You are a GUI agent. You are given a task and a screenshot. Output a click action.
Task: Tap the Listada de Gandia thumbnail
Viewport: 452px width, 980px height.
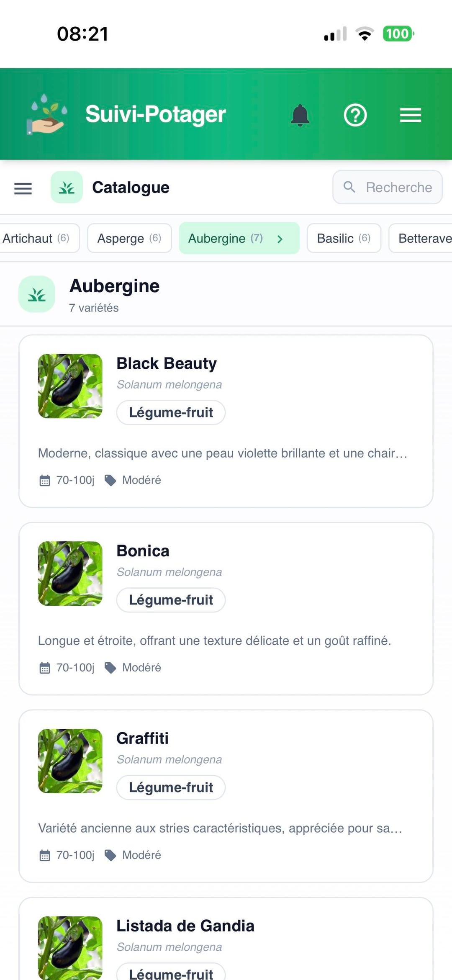70,948
